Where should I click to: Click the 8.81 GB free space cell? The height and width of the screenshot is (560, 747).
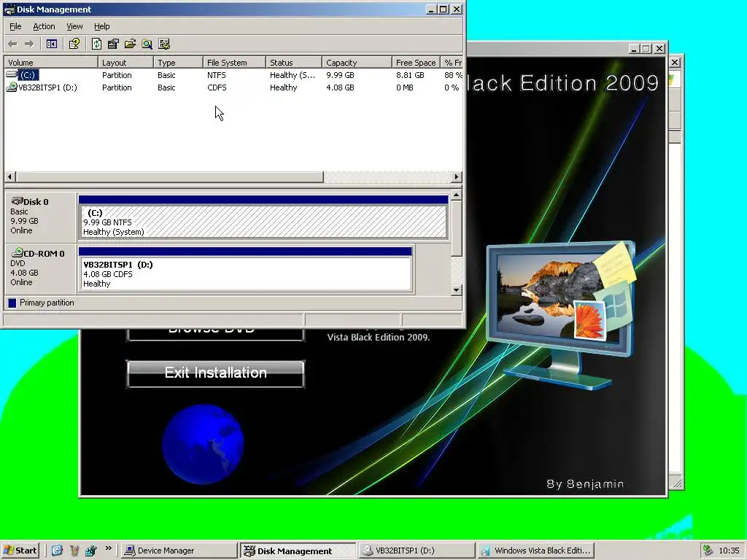pos(410,75)
